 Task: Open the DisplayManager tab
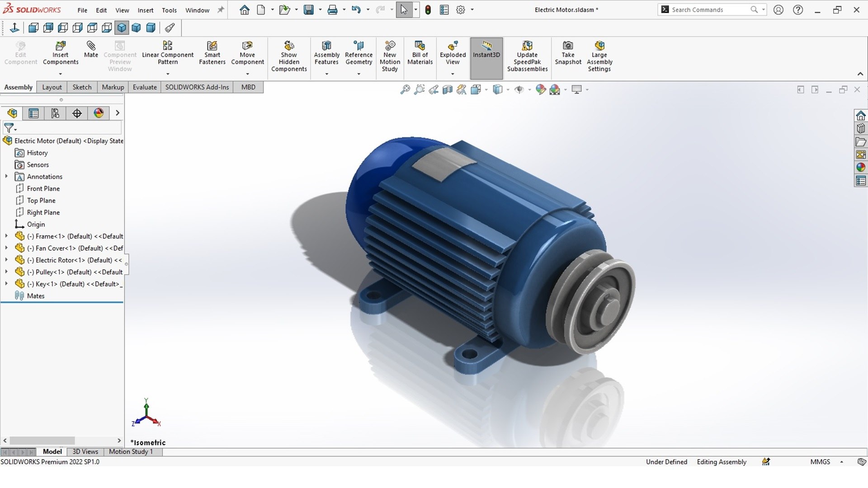(x=99, y=113)
